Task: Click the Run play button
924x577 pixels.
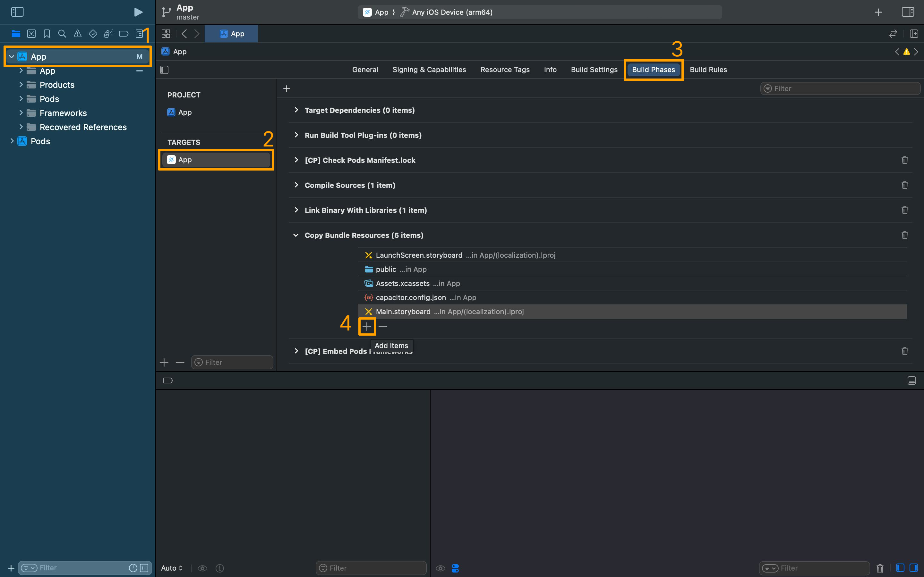Action: point(138,12)
